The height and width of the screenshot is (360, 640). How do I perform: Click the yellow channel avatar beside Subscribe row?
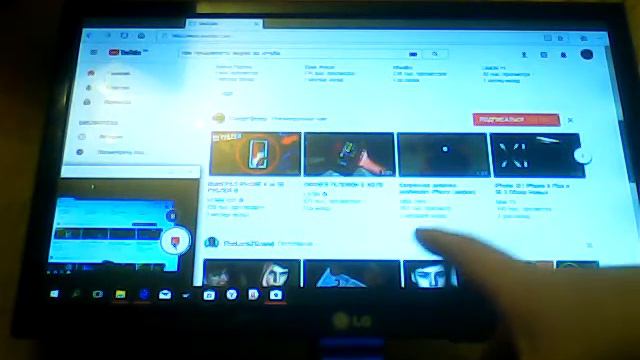pos(219,118)
